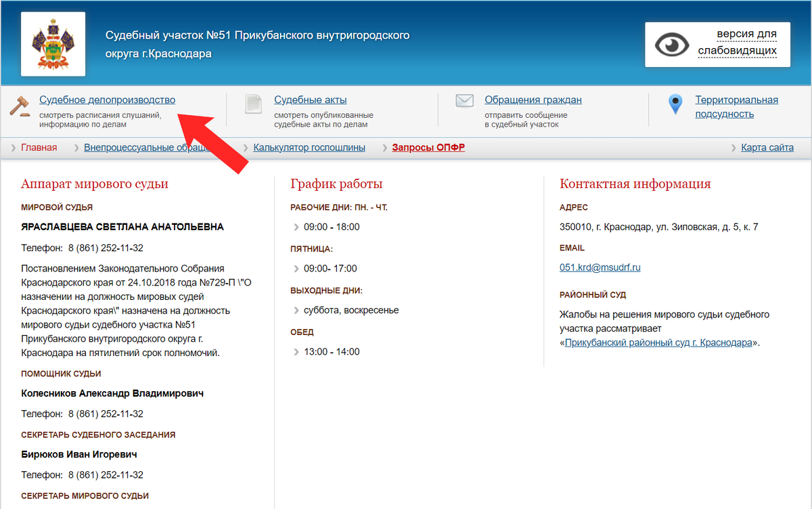Image resolution: width=812 pixels, height=509 pixels.
Task: Go to Главная in navigation bar
Action: pyautogui.click(x=39, y=148)
